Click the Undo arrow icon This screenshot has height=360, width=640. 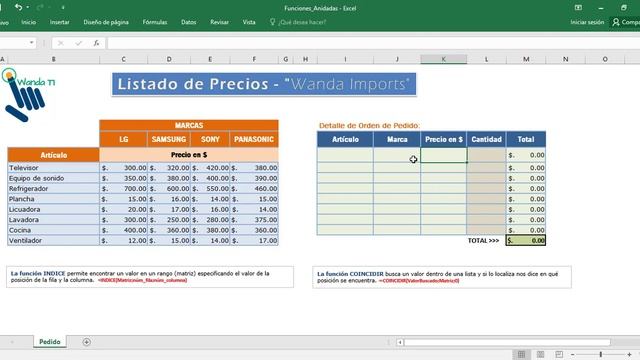(x=18, y=7)
